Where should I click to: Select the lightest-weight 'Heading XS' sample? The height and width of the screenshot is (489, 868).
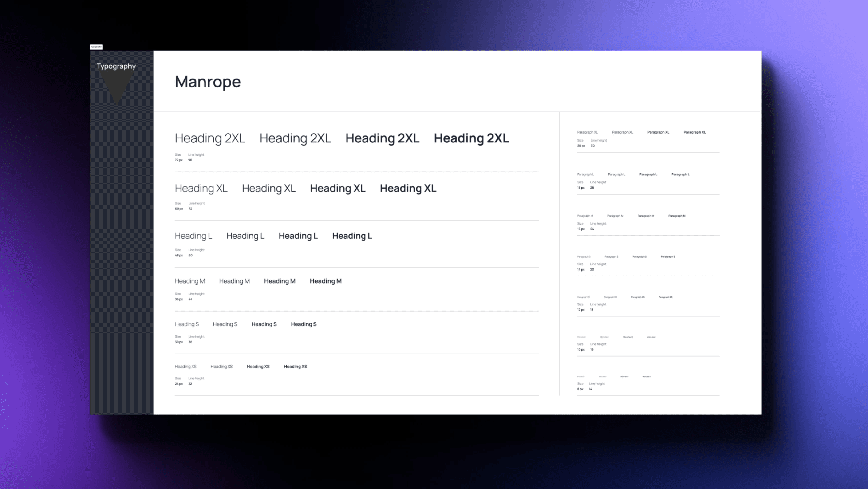pyautogui.click(x=185, y=367)
